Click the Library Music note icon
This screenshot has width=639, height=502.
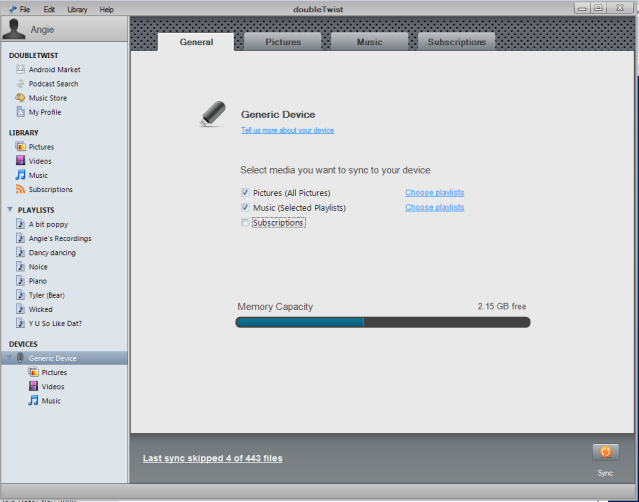(x=20, y=175)
